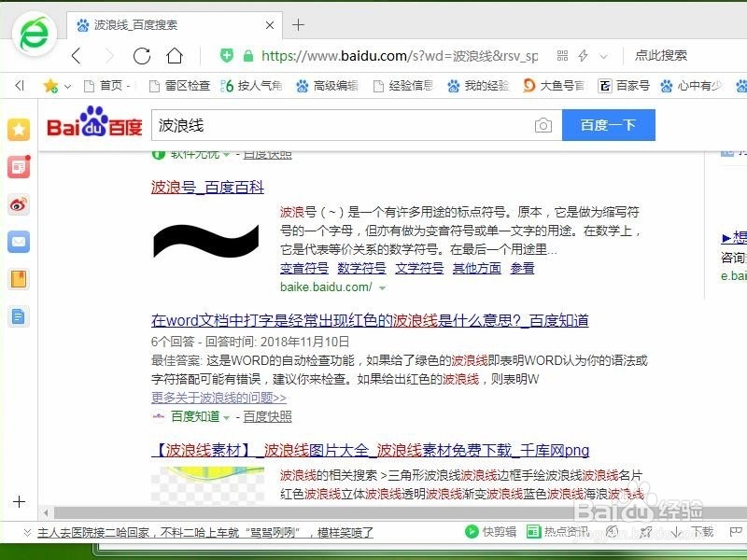Expand the status bar news chevron
The width and height of the screenshot is (747, 560).
[x=27, y=532]
